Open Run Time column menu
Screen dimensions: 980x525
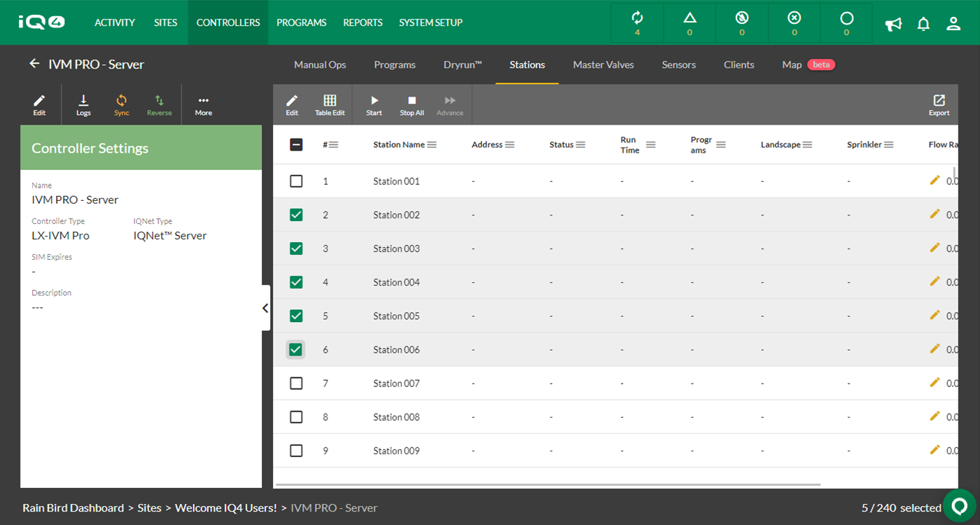coord(651,145)
